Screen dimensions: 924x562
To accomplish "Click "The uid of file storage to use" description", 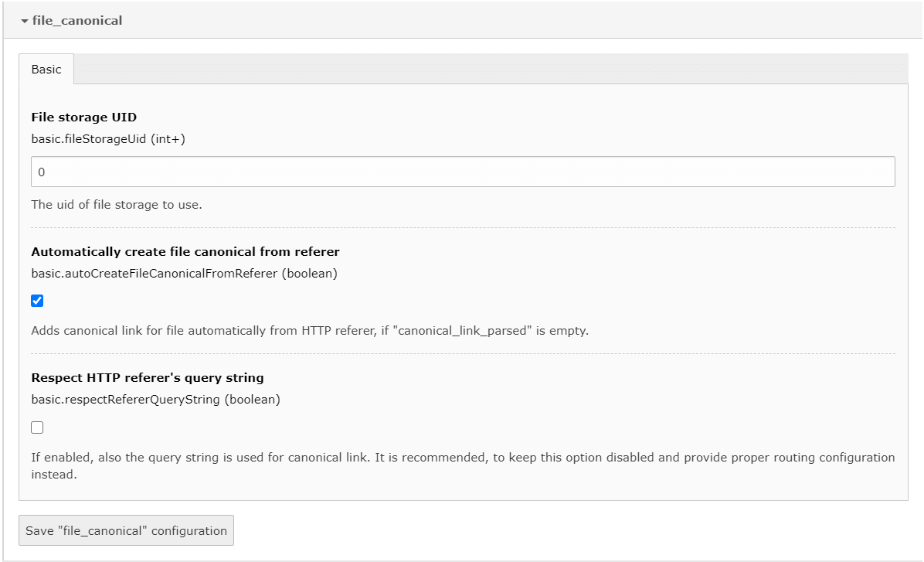I will (x=117, y=205).
